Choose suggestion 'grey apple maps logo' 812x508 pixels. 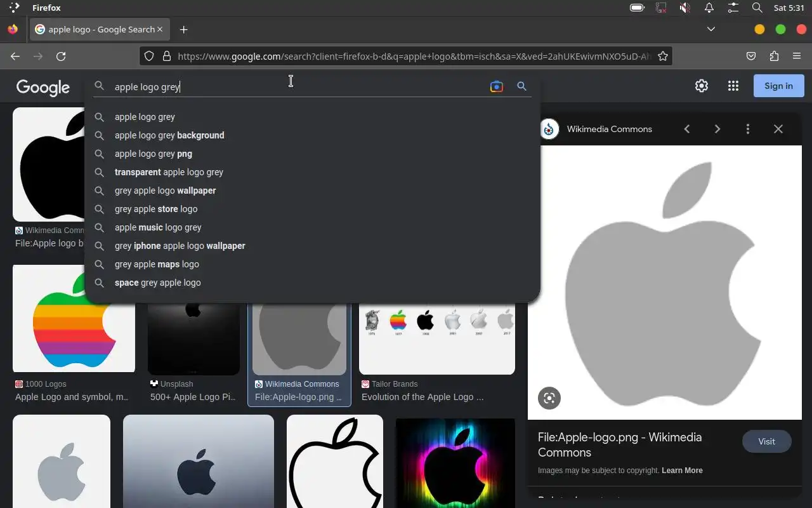(x=311, y=264)
